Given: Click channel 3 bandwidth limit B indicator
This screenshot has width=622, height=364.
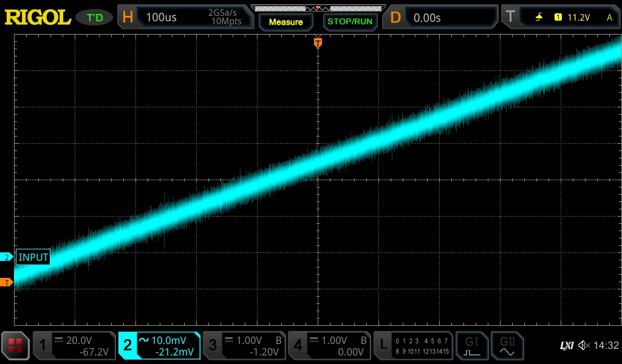Looking at the screenshot, I should 278,340.
